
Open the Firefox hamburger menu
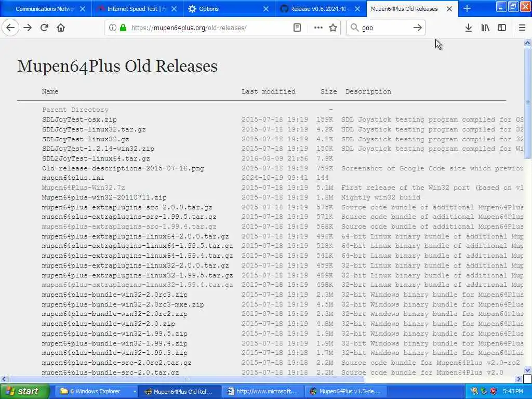click(522, 28)
